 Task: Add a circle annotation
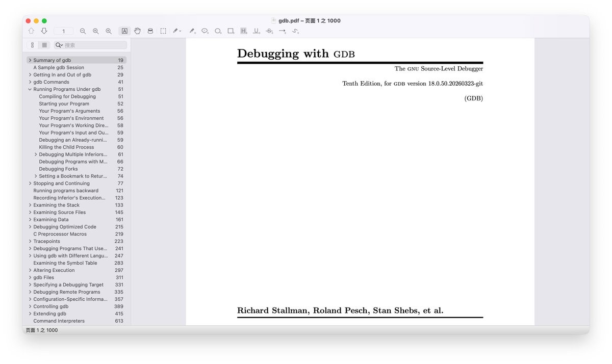pos(218,31)
